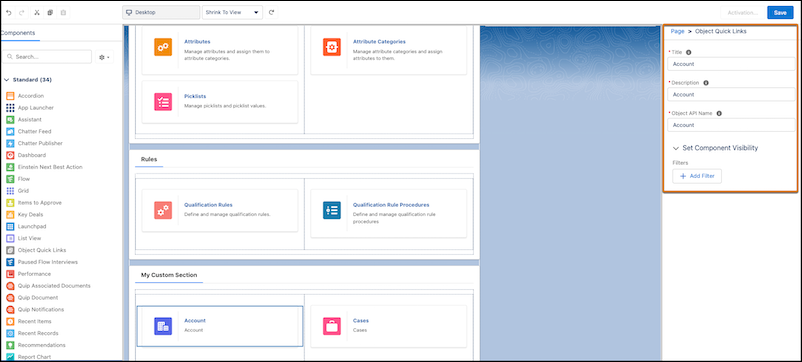Image resolution: width=802 pixels, height=362 pixels.
Task: Click the Attribute Categories card icon
Action: tap(332, 47)
